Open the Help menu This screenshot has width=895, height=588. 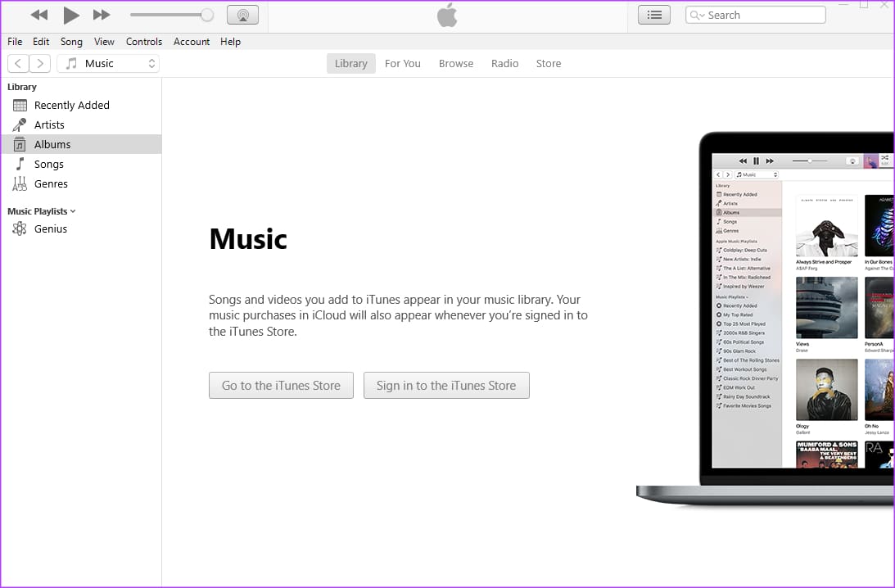231,42
